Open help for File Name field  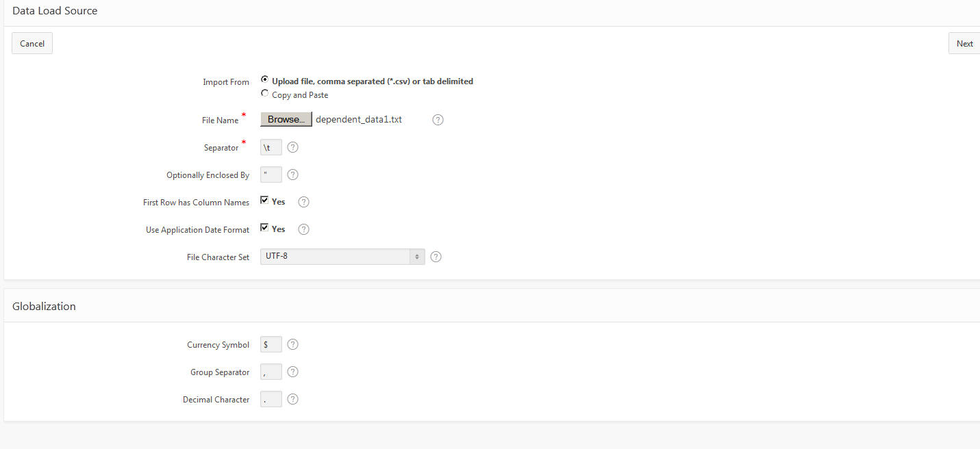pyautogui.click(x=438, y=120)
